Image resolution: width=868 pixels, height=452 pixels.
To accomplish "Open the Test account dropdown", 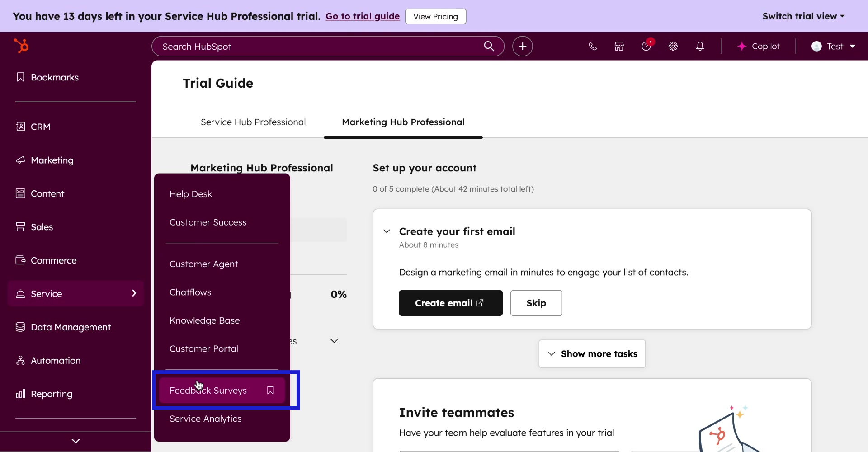I will 834,46.
